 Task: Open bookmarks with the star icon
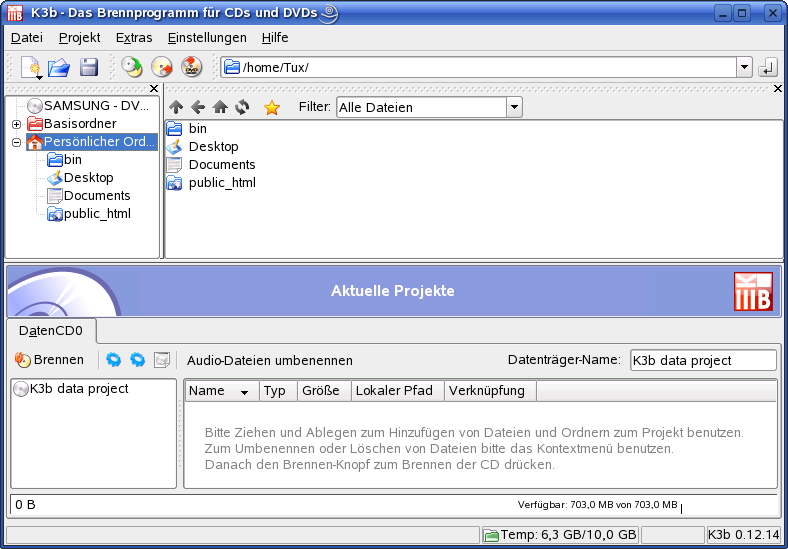[271, 107]
